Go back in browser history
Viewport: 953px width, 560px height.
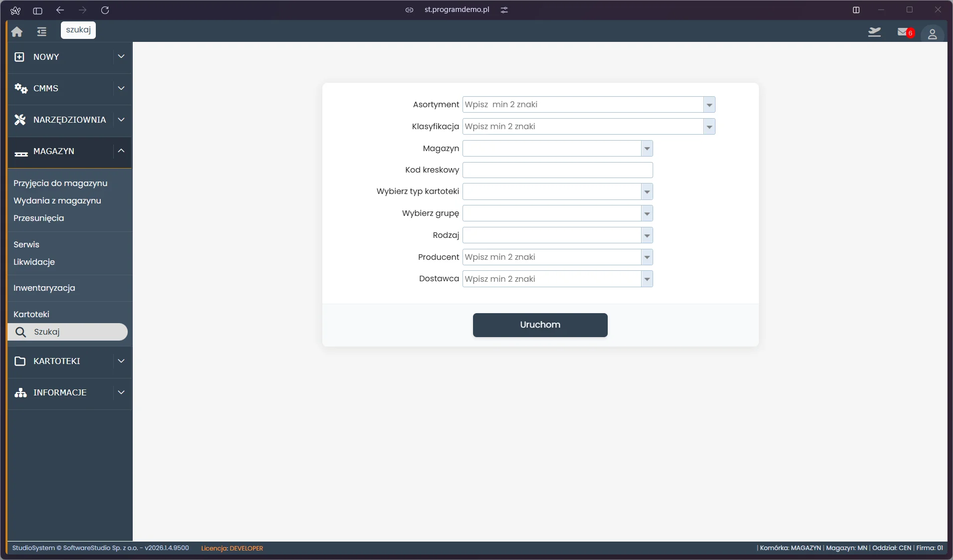point(60,10)
